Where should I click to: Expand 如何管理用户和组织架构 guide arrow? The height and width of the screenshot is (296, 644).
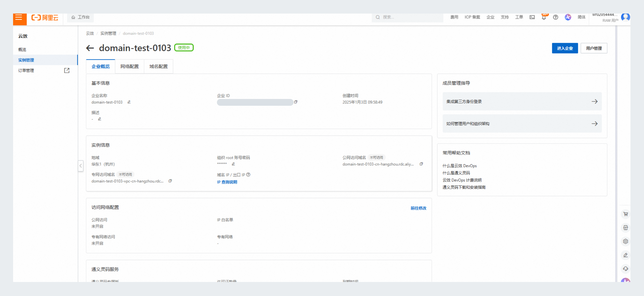point(594,123)
